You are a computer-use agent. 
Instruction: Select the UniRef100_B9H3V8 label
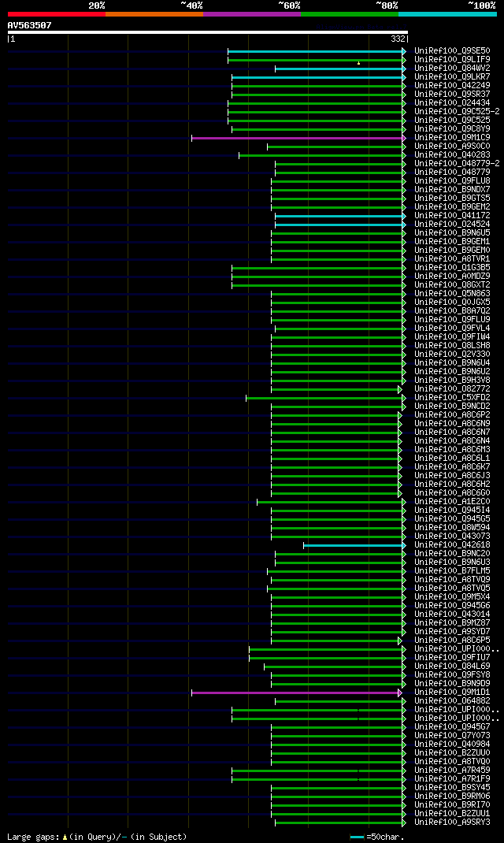point(452,381)
